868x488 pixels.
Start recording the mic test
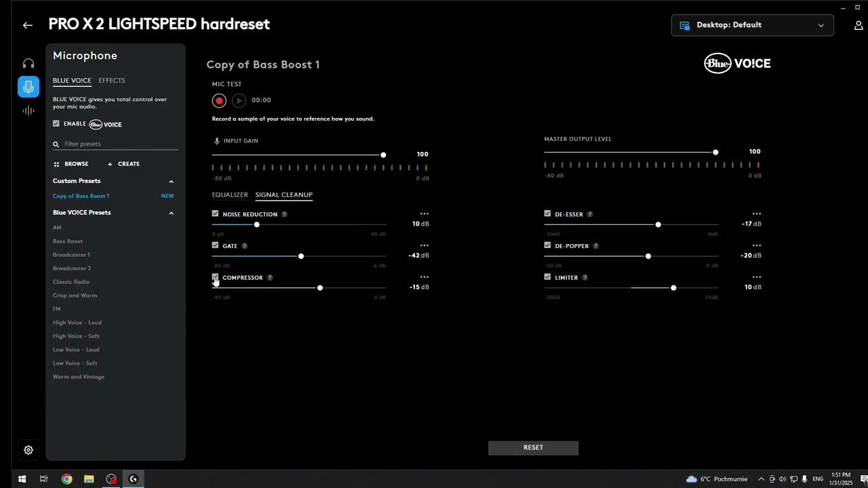coord(219,100)
